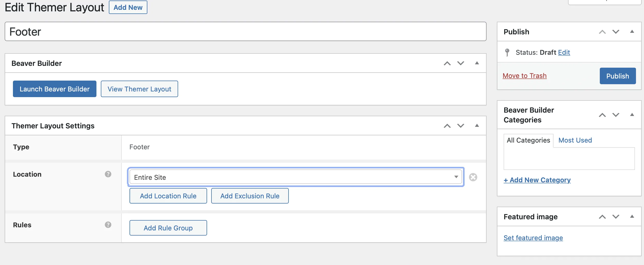Click Add Rule Group button

click(168, 228)
